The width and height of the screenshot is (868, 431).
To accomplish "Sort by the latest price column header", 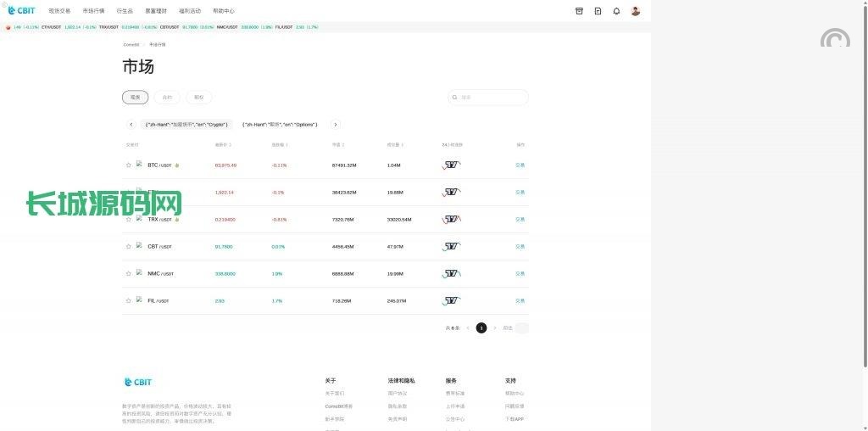I will click(x=222, y=145).
